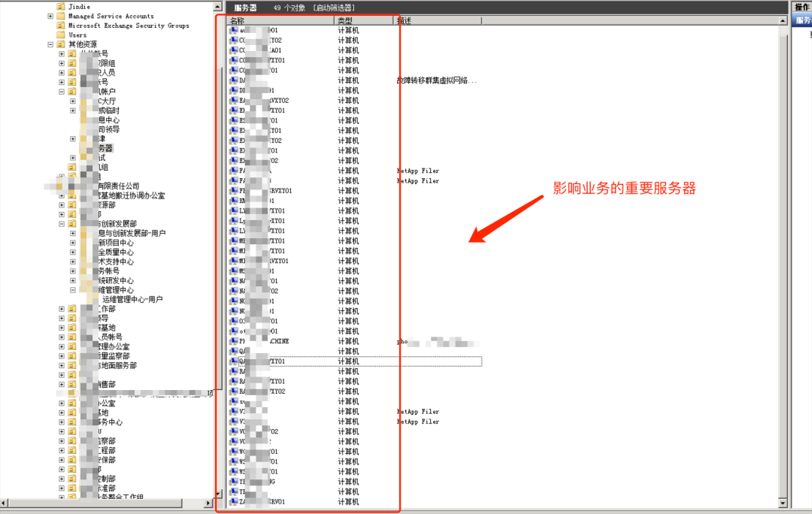The height and width of the screenshot is (514, 812).
Task: Click name cell of row ending RVXY02
Action: (264, 101)
